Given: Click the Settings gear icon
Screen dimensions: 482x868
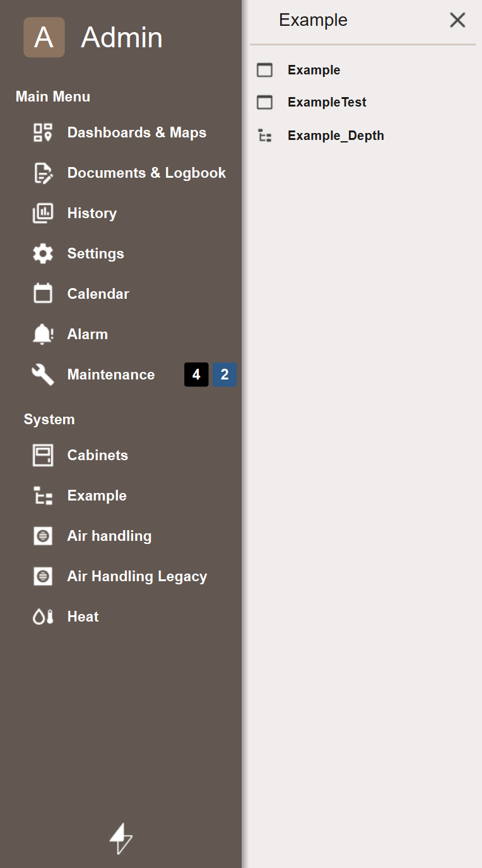Looking at the screenshot, I should tap(43, 253).
